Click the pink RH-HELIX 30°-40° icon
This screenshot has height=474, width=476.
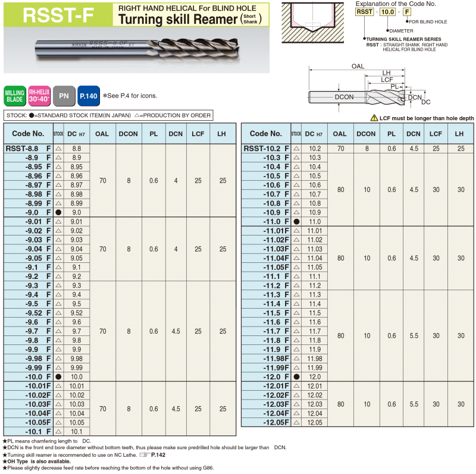tap(39, 96)
